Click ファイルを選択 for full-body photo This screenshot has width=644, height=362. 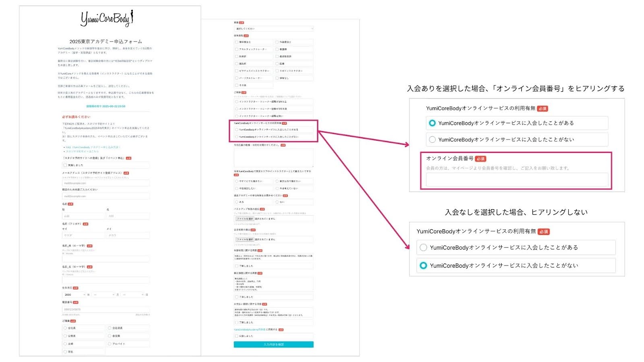coord(245,239)
